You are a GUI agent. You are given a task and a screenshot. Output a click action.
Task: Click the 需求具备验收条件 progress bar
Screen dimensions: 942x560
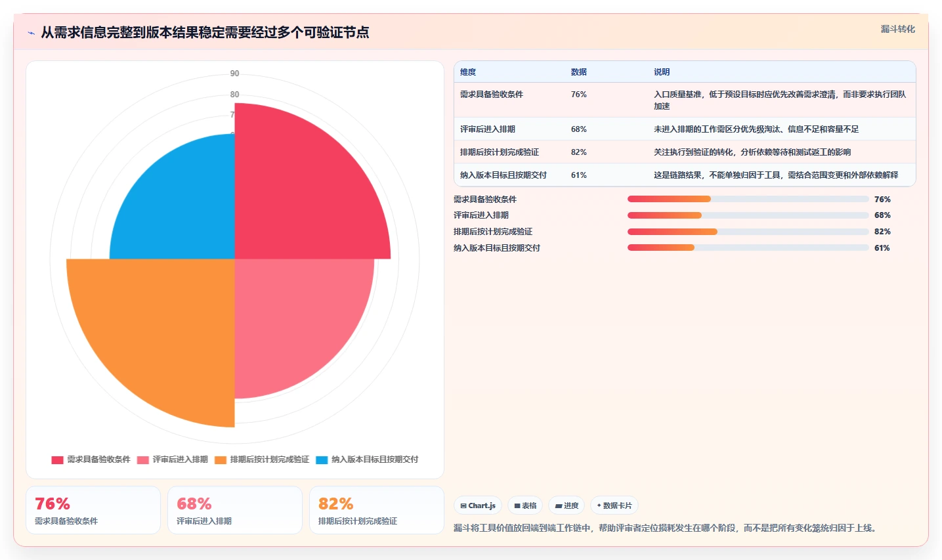(748, 199)
